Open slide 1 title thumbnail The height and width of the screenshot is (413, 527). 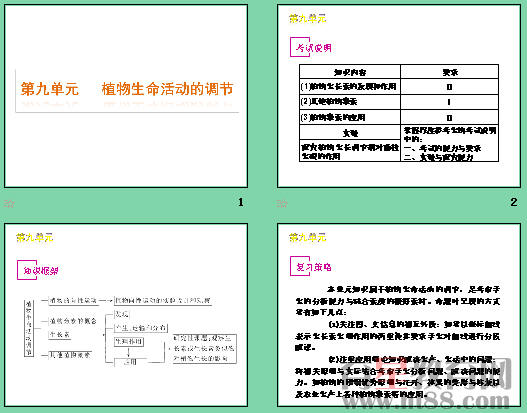[126, 96]
